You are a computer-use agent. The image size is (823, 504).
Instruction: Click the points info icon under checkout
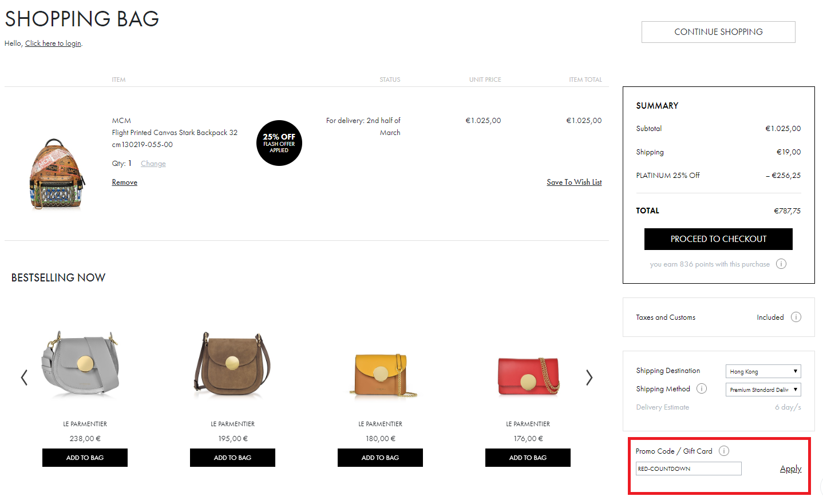click(x=781, y=264)
